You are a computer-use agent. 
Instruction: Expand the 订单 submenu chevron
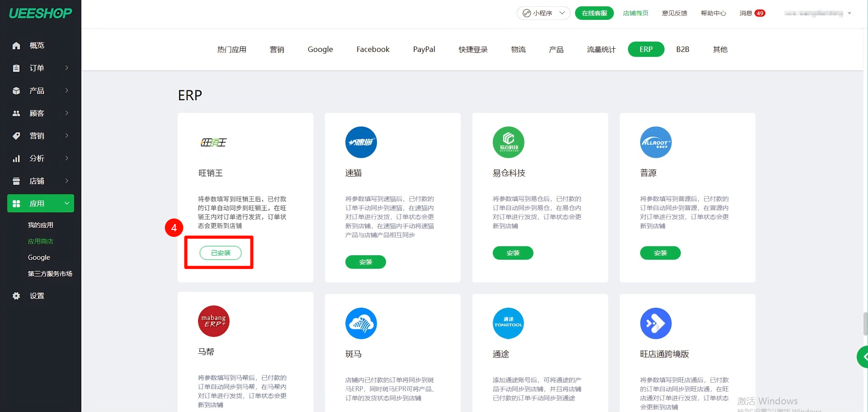tap(67, 68)
